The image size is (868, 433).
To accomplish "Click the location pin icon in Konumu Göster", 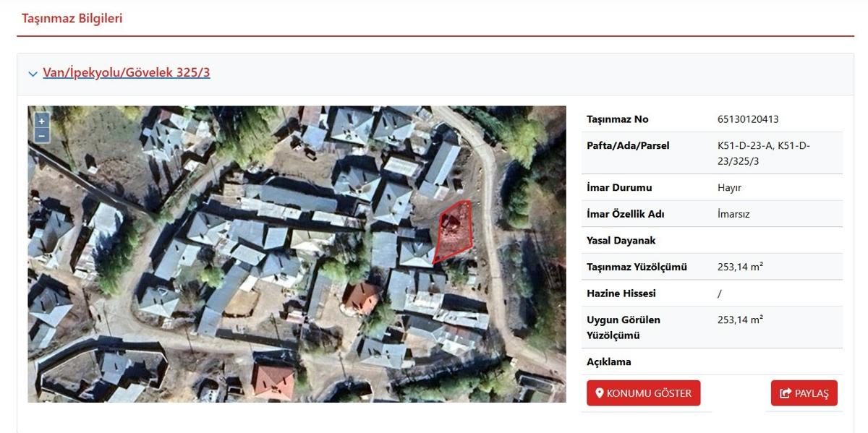I will coord(599,393).
